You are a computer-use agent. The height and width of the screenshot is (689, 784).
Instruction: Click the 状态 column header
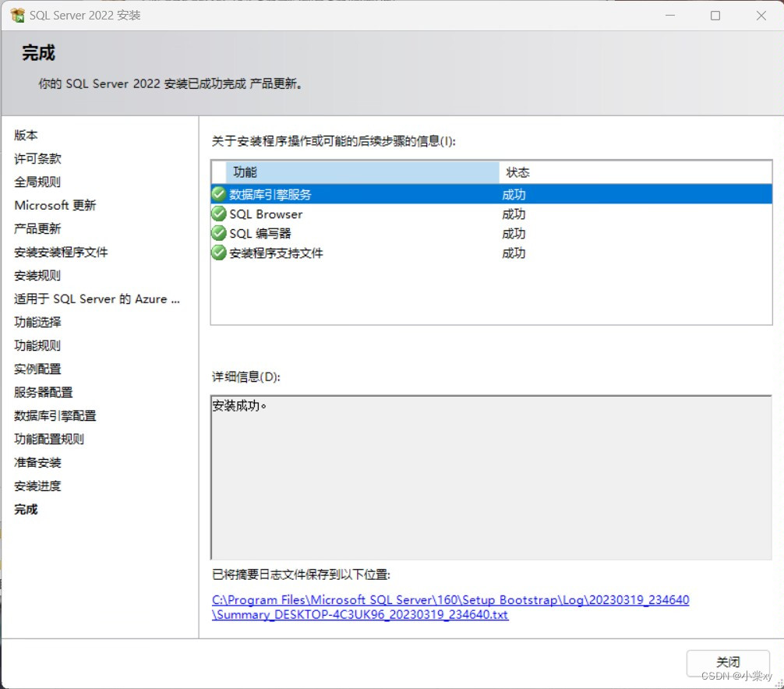635,172
